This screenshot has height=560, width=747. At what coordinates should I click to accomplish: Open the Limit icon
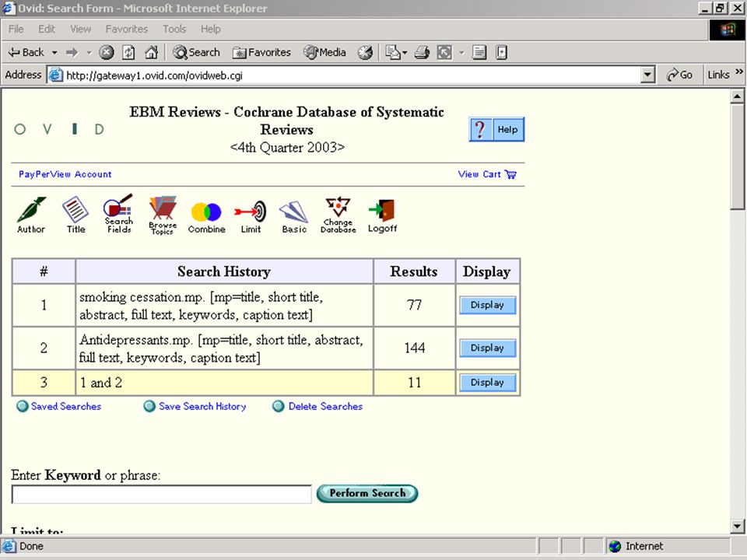tap(251, 217)
